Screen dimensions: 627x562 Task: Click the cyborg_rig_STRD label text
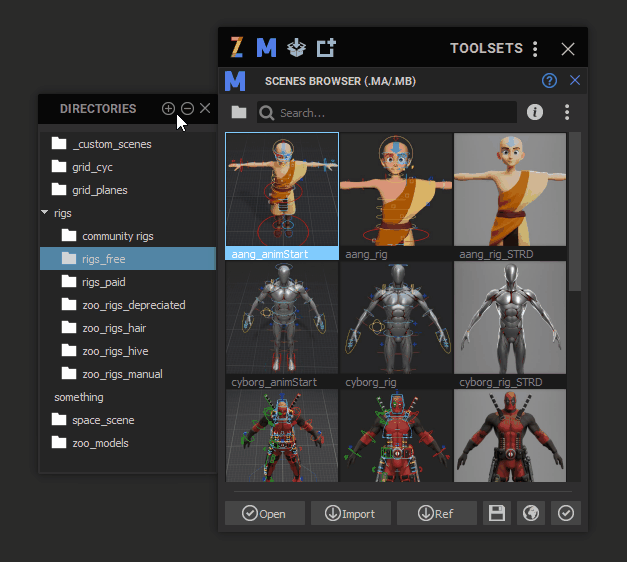coord(501,382)
